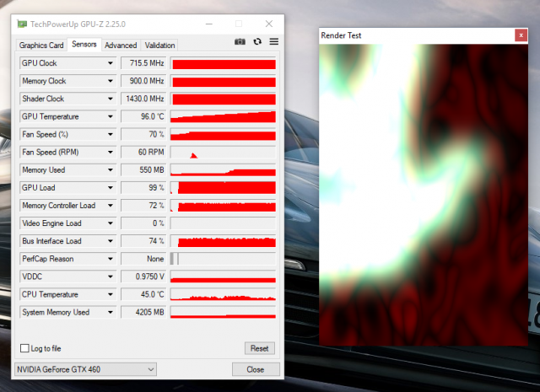The width and height of the screenshot is (540, 392).
Task: Switch to the Graphics Card tab
Action: pyautogui.click(x=41, y=45)
